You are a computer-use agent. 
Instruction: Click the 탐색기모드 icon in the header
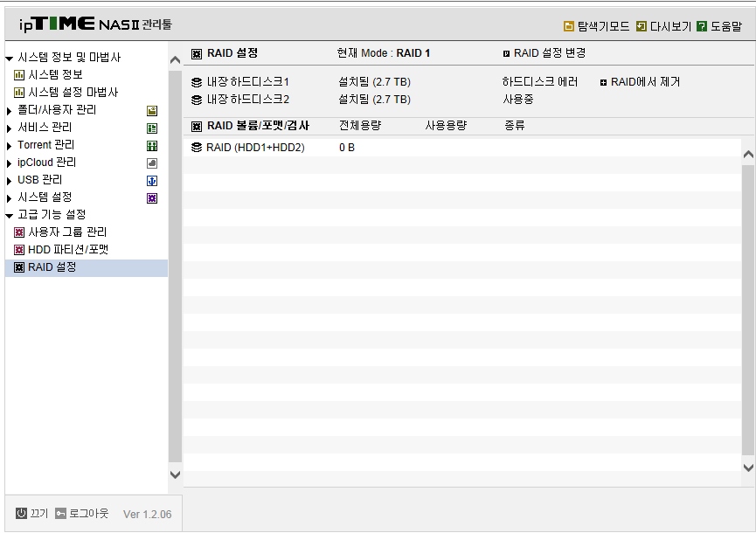coord(569,26)
